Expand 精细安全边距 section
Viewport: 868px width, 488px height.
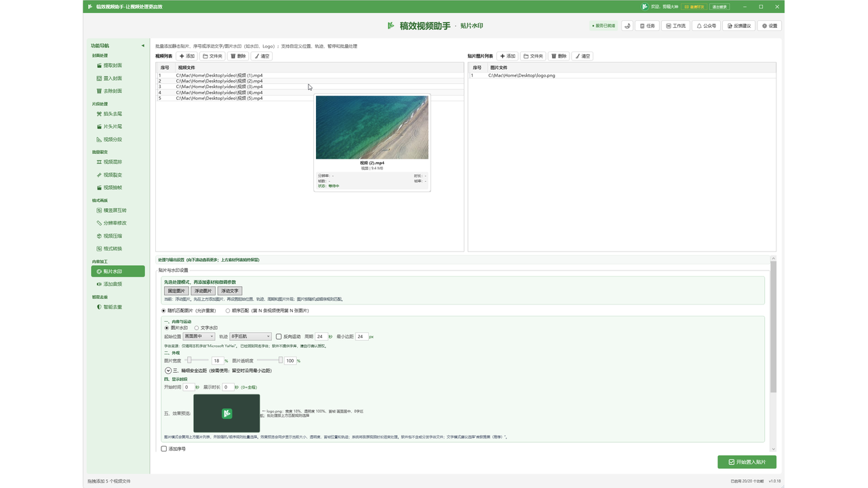point(167,371)
